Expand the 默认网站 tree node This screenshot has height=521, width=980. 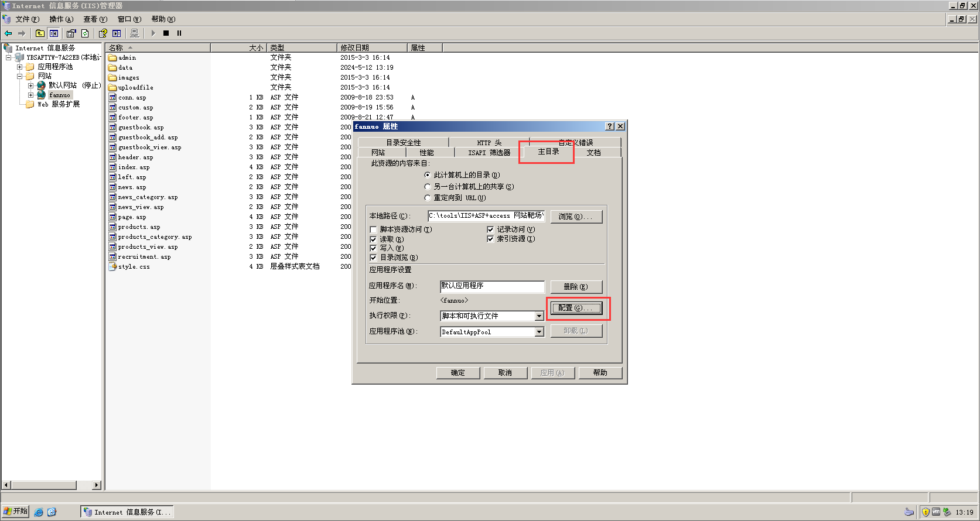coord(30,85)
